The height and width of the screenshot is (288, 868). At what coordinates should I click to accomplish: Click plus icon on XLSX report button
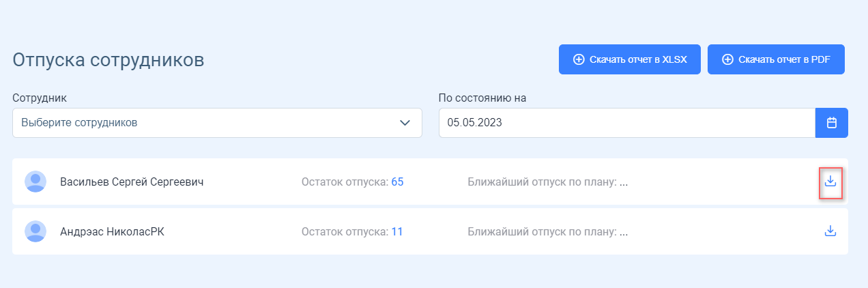(578, 59)
